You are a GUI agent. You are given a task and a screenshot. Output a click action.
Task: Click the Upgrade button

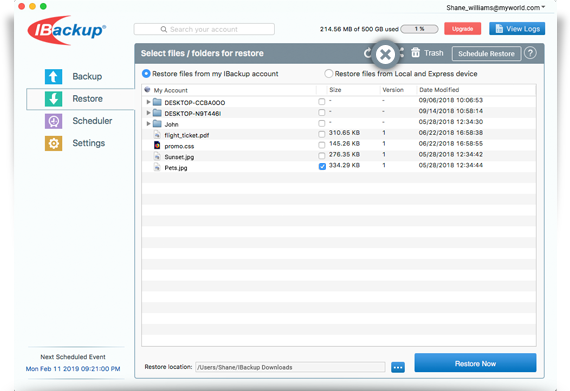[x=462, y=29]
